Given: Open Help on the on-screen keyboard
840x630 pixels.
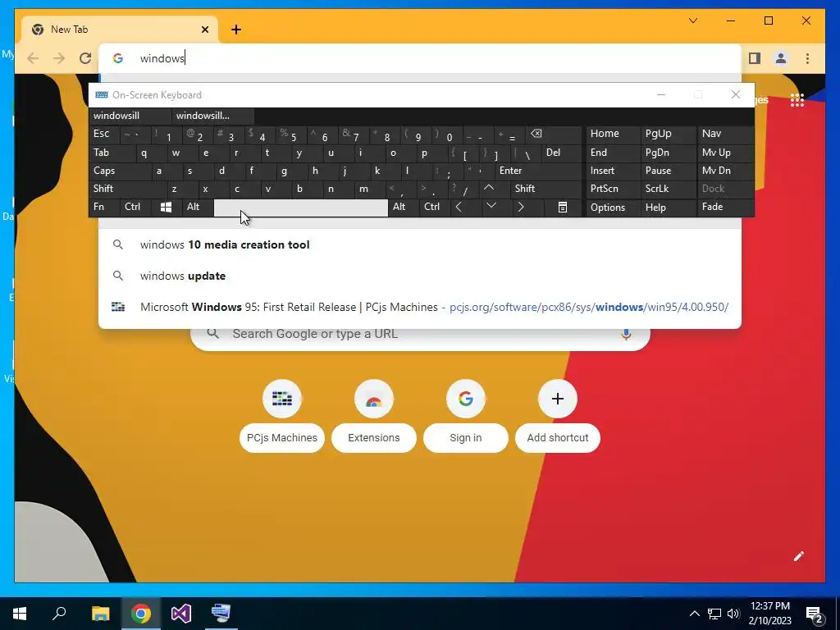Looking at the screenshot, I should 668,208.
